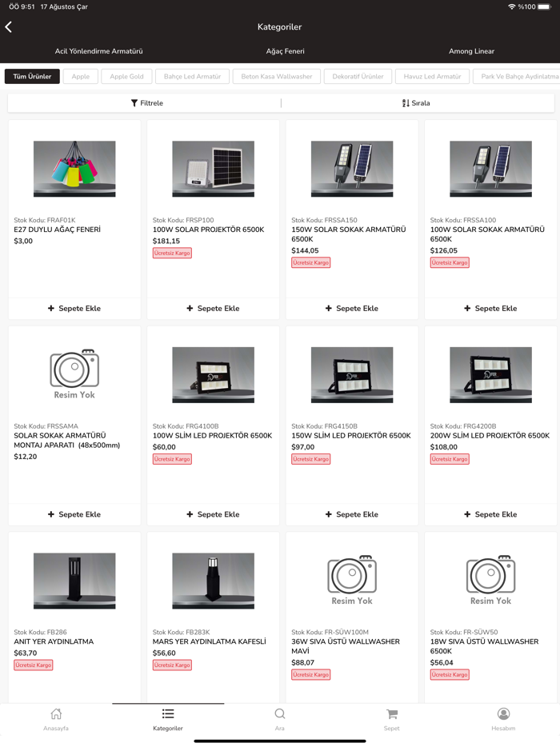Select the Bahçe Led Armatür chip
This screenshot has width=560, height=747.
point(193,76)
